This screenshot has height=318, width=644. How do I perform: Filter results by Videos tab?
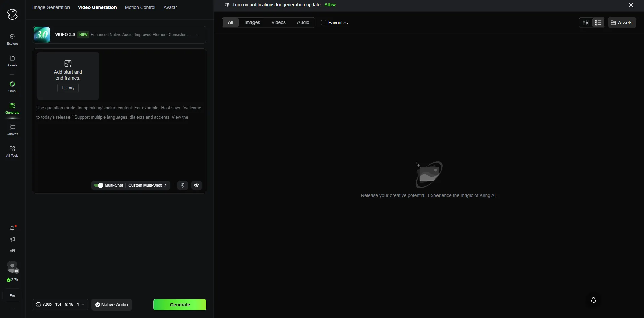click(x=278, y=22)
